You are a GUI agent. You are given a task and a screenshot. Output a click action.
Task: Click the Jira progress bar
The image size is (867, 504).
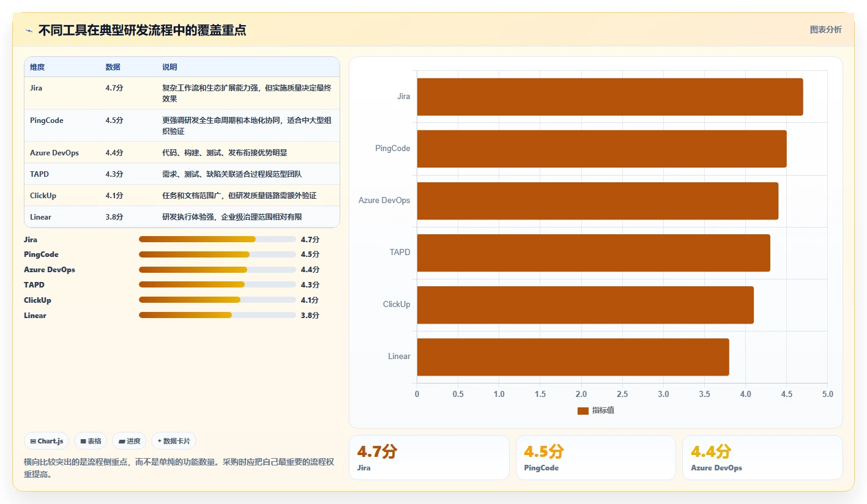click(x=217, y=239)
